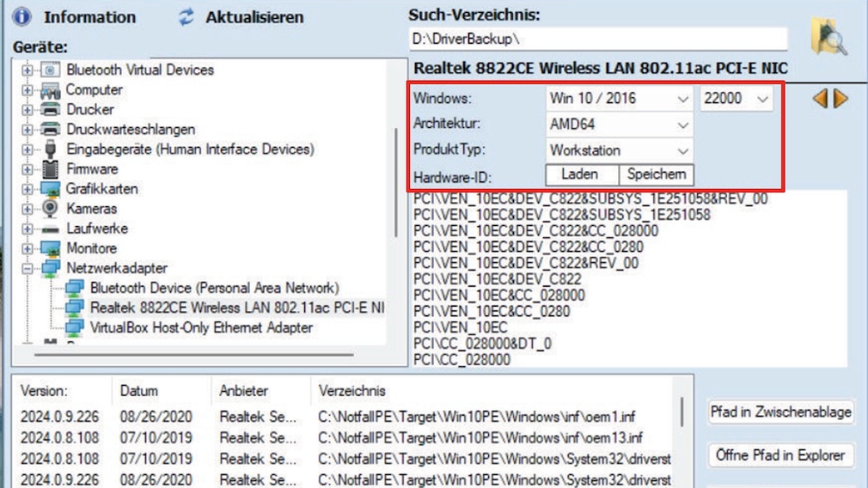Click the Such-Verzeichnis path field

[x=597, y=40]
